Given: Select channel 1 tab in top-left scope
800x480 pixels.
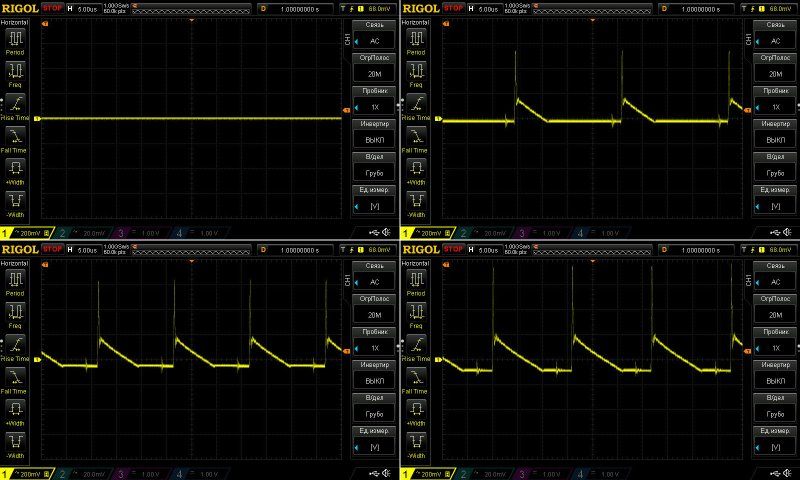Looking at the screenshot, I should pyautogui.click(x=22, y=233).
